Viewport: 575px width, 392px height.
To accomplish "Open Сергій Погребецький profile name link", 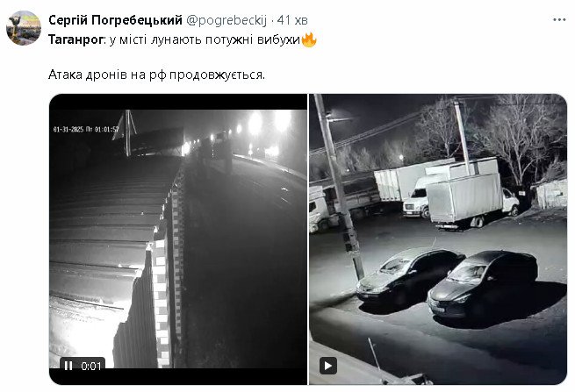I will coord(115,20).
